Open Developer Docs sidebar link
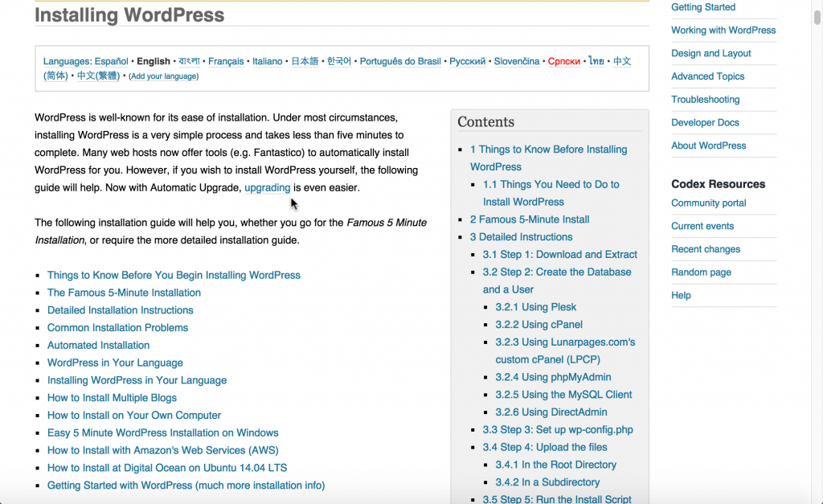823x504 pixels. pos(705,123)
